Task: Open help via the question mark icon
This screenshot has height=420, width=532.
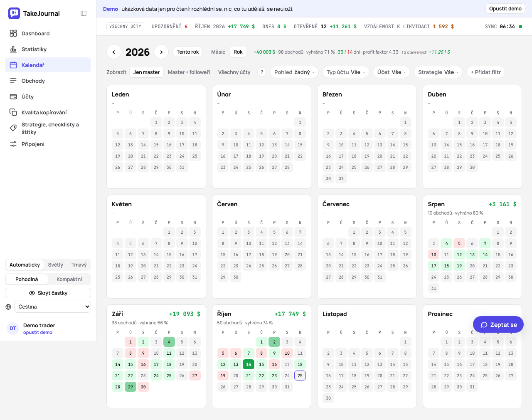Action: click(262, 72)
